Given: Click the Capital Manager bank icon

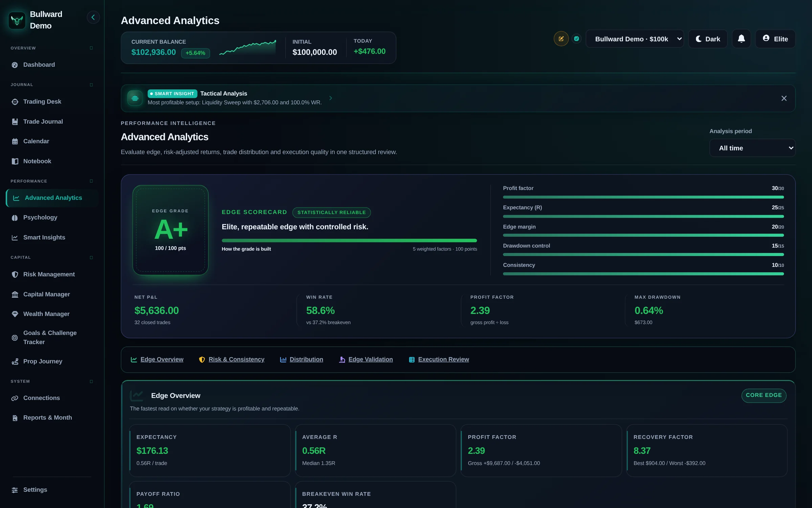Looking at the screenshot, I should pos(15,294).
